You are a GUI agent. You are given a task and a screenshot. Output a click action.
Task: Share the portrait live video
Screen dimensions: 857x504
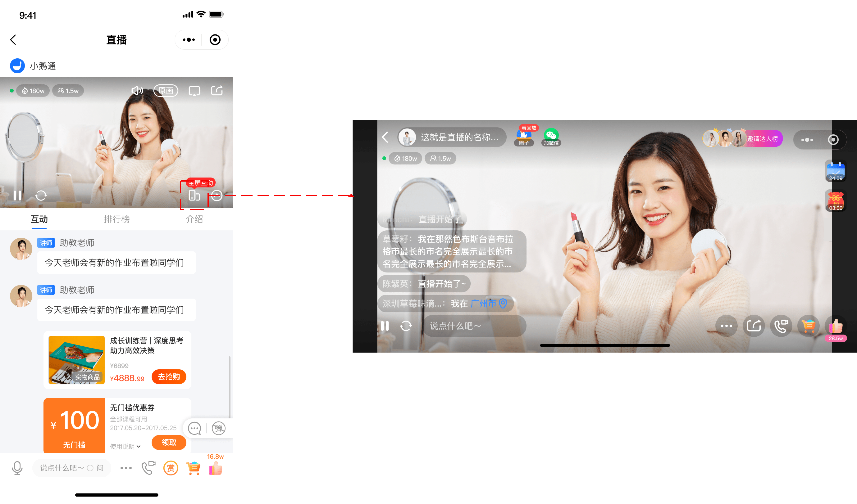point(217,90)
